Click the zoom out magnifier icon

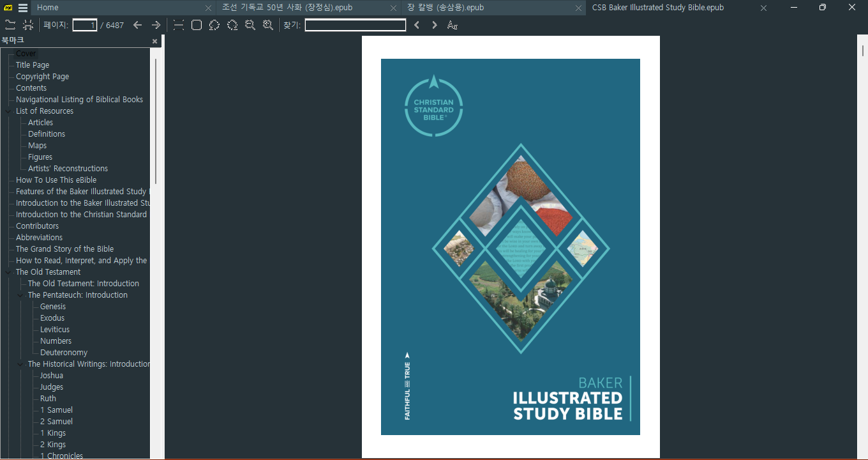(250, 25)
